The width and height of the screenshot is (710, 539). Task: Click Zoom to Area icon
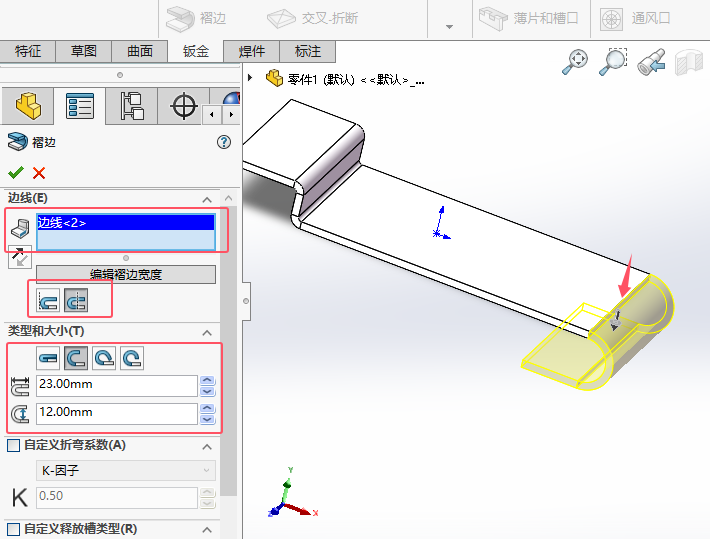pos(613,62)
